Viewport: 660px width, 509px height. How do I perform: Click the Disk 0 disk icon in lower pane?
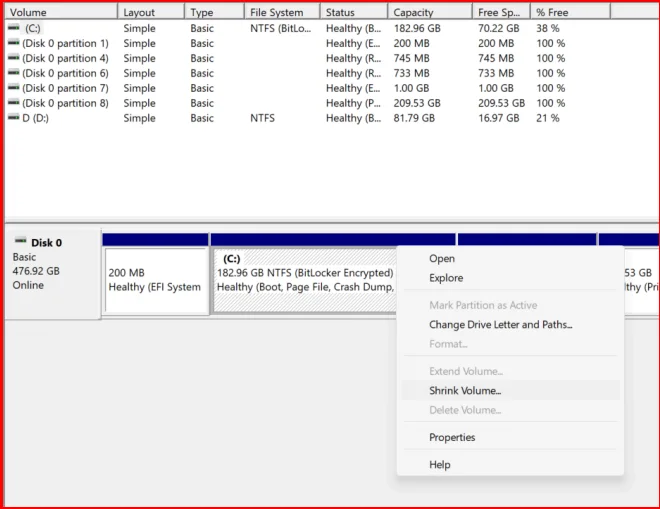20,241
